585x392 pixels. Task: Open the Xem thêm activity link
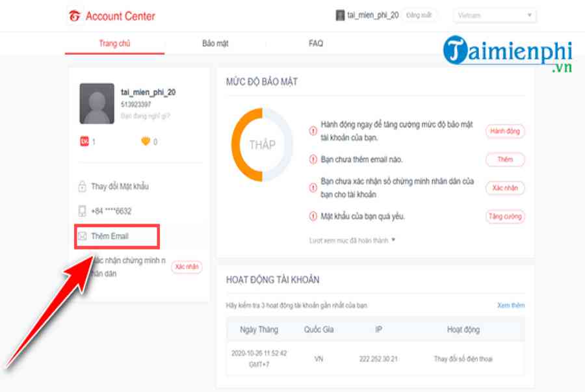pyautogui.click(x=510, y=306)
